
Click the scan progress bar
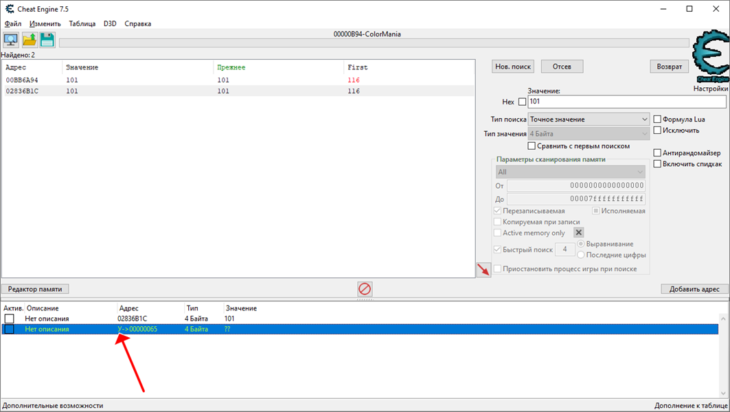click(x=374, y=43)
